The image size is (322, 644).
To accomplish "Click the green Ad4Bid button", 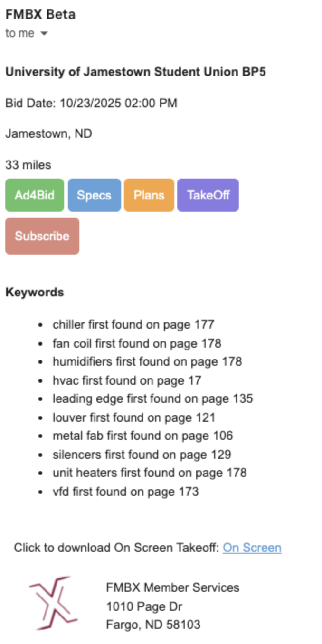I will coord(34,195).
